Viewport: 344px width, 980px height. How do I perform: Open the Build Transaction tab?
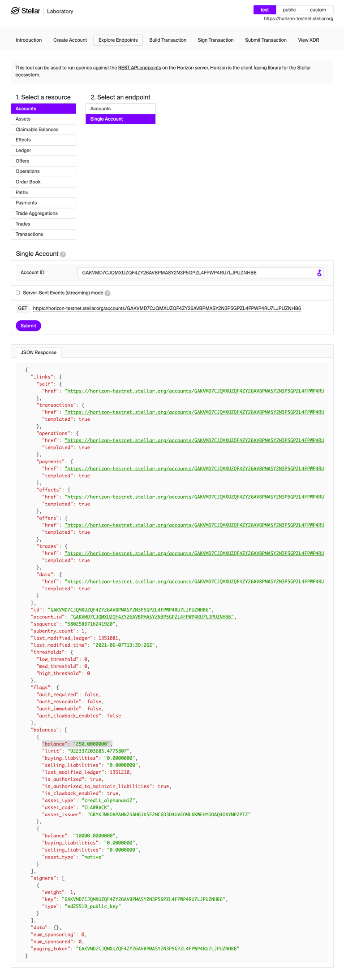(168, 40)
